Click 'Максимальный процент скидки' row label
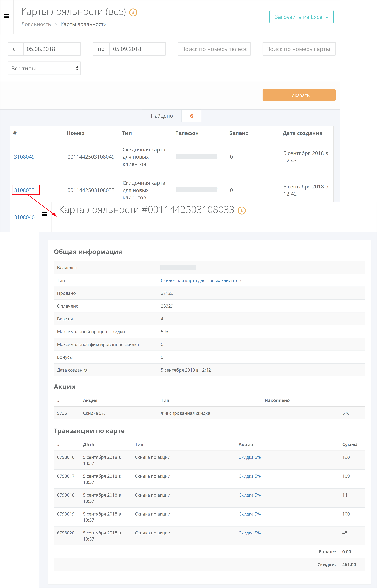The width and height of the screenshot is (377, 588). tap(91, 332)
